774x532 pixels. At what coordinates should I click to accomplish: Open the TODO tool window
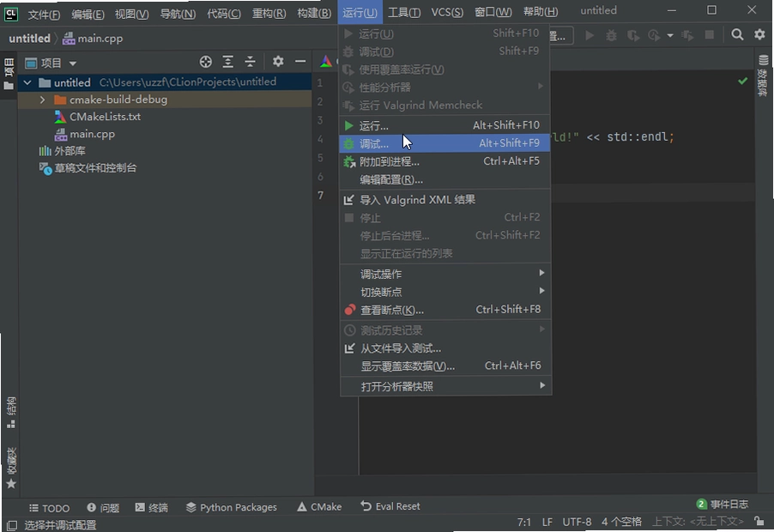pos(49,508)
